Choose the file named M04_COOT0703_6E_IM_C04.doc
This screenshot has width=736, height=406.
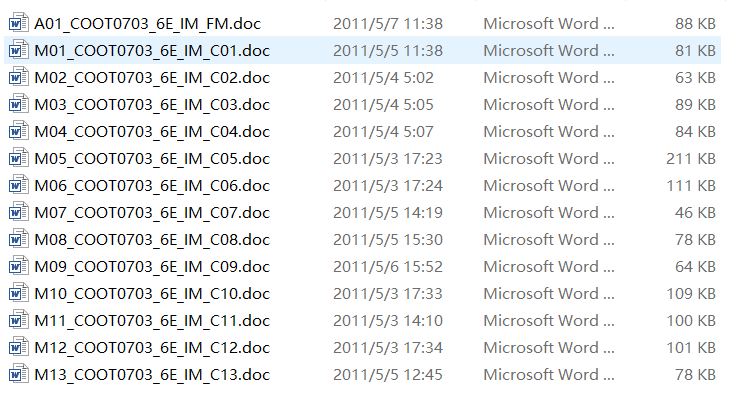pos(152,132)
